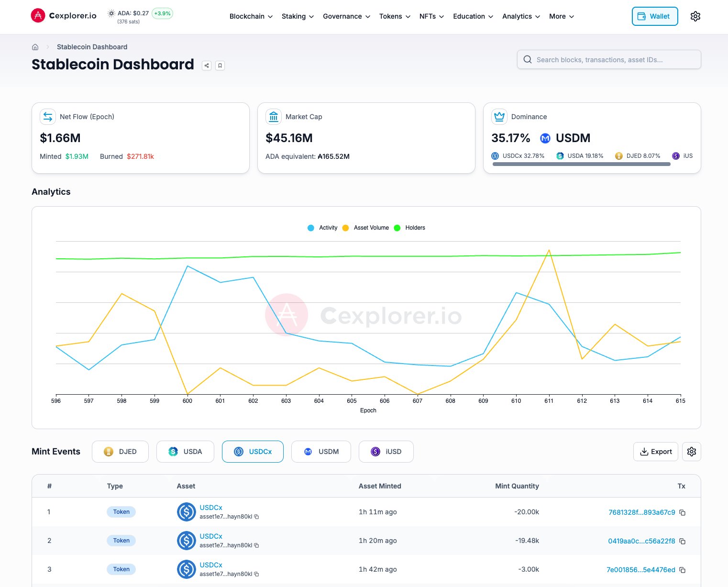728x587 pixels.
Task: Select the USDM mint events tab
Action: point(321,452)
